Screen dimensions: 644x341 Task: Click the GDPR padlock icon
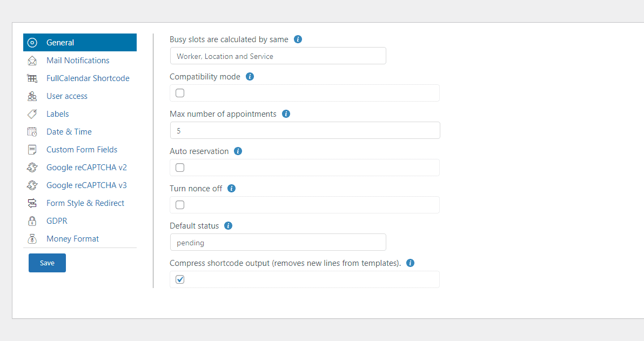coord(32,221)
